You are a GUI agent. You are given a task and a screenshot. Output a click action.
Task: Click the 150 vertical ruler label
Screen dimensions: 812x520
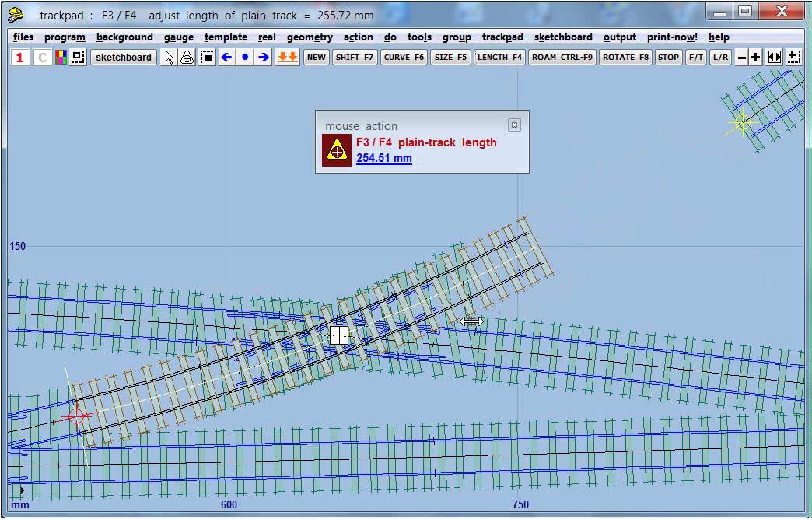17,246
